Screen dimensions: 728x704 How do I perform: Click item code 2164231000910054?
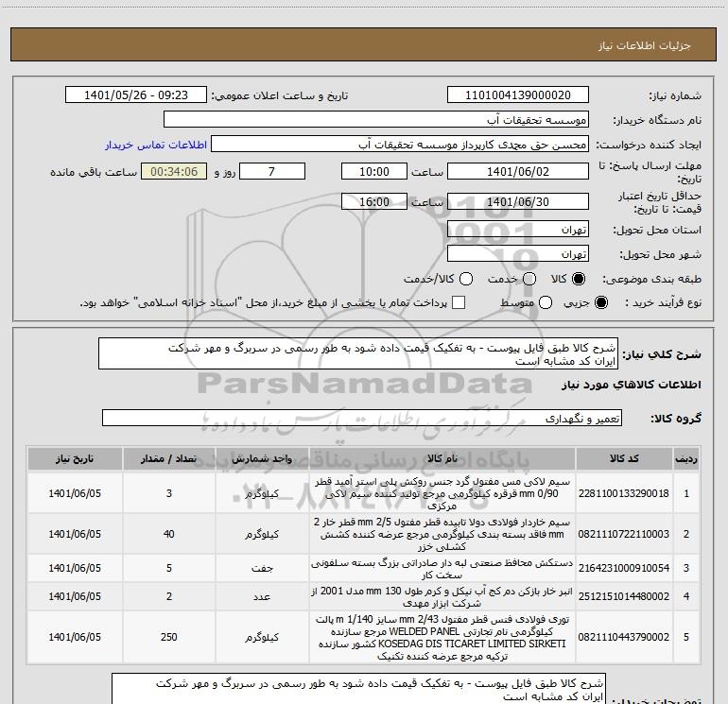(x=624, y=568)
